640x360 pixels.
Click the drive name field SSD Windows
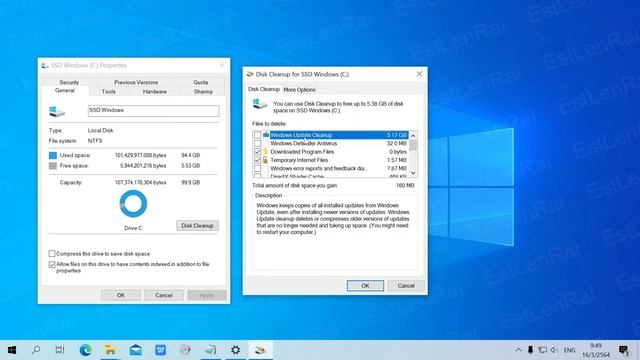click(153, 111)
